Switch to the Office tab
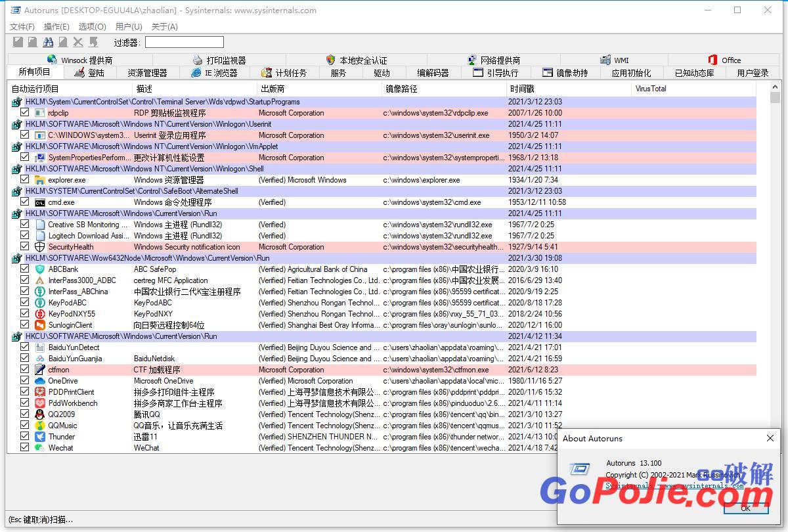The image size is (788, 532). [x=724, y=60]
